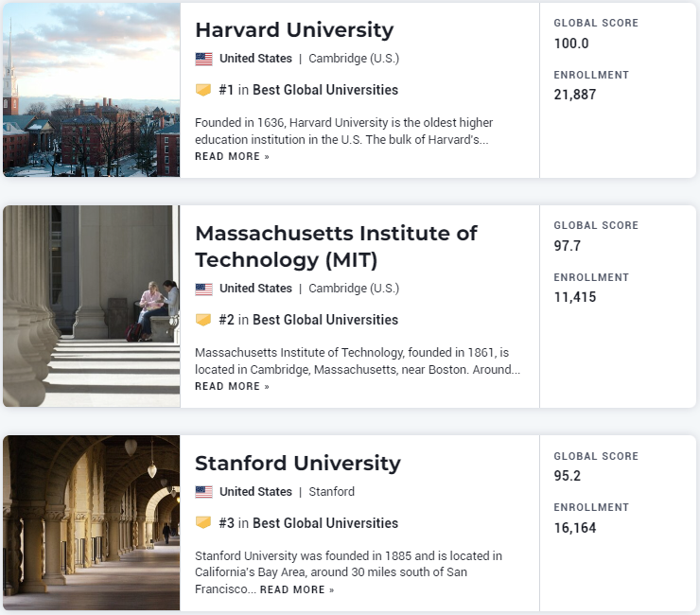Click Harvard's global score 100.0
Screen dimensions: 700x615
tap(571, 44)
